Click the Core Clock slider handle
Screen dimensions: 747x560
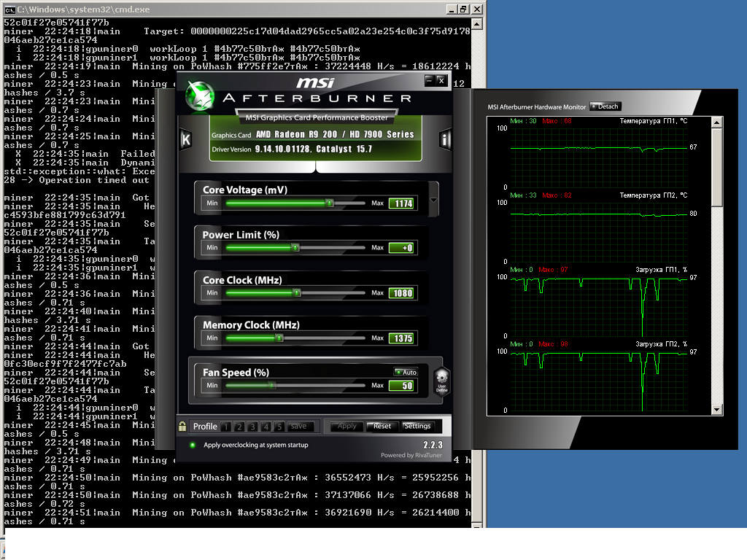pos(297,293)
